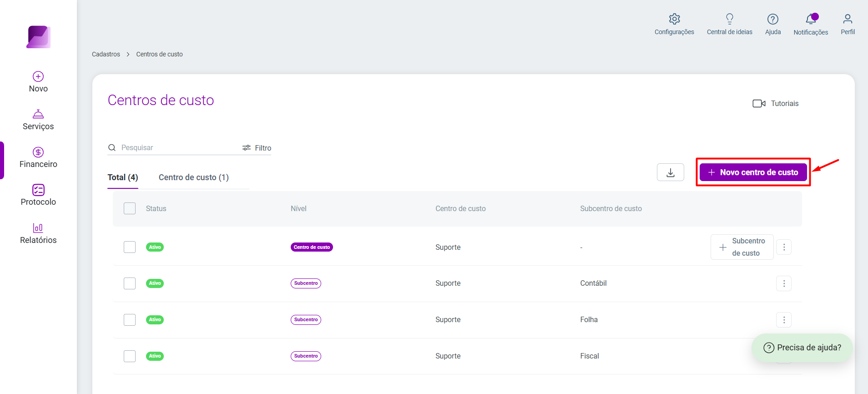The image size is (868, 394).
Task: Open Central de ideias lightbulb
Action: [x=729, y=19]
